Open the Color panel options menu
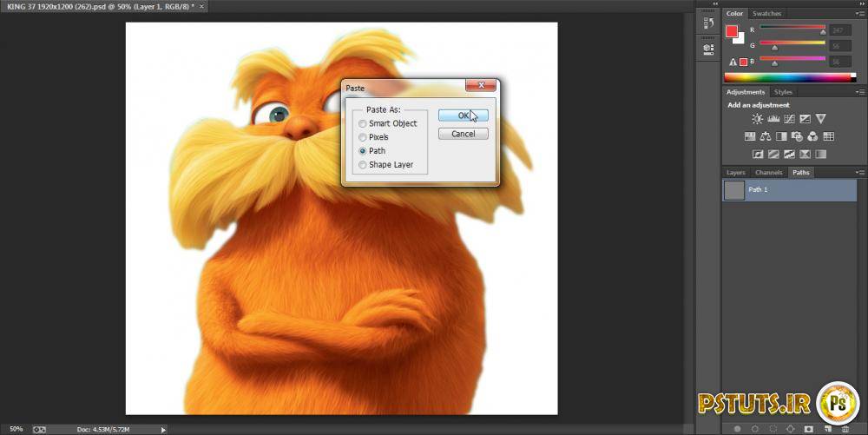The image size is (868, 435). click(859, 13)
